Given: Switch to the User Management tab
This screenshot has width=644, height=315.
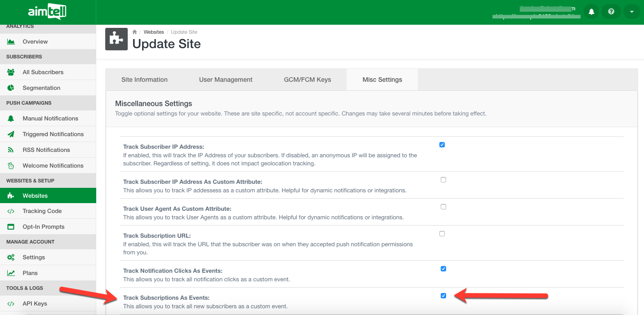Looking at the screenshot, I should (x=226, y=80).
